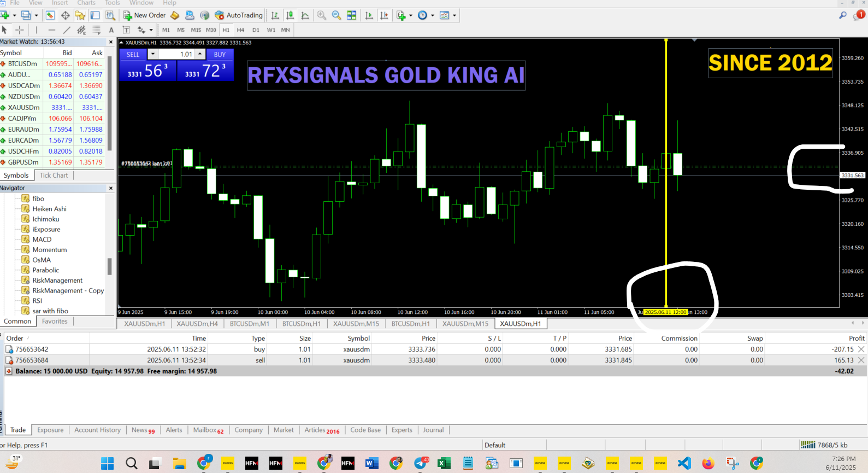This screenshot has width=868, height=473.
Task: Open XAUUSDm,H4 chart tab
Action: click(197, 324)
